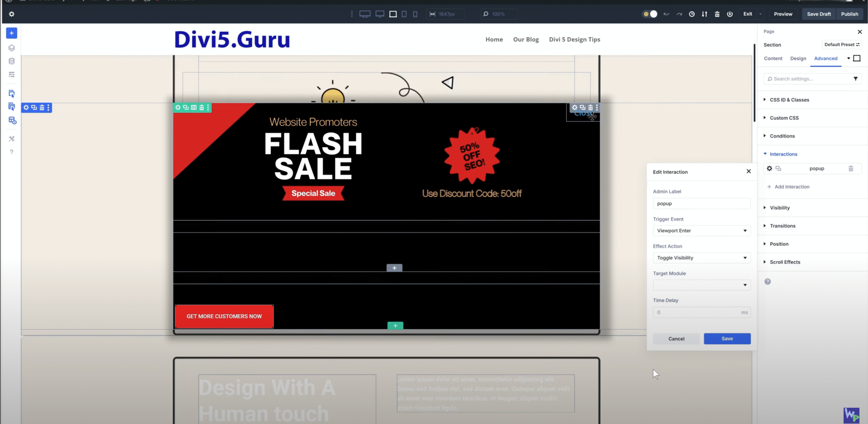Image resolution: width=868 pixels, height=424 pixels.
Task: Expand the CSS ID & Classes section
Action: click(x=789, y=100)
